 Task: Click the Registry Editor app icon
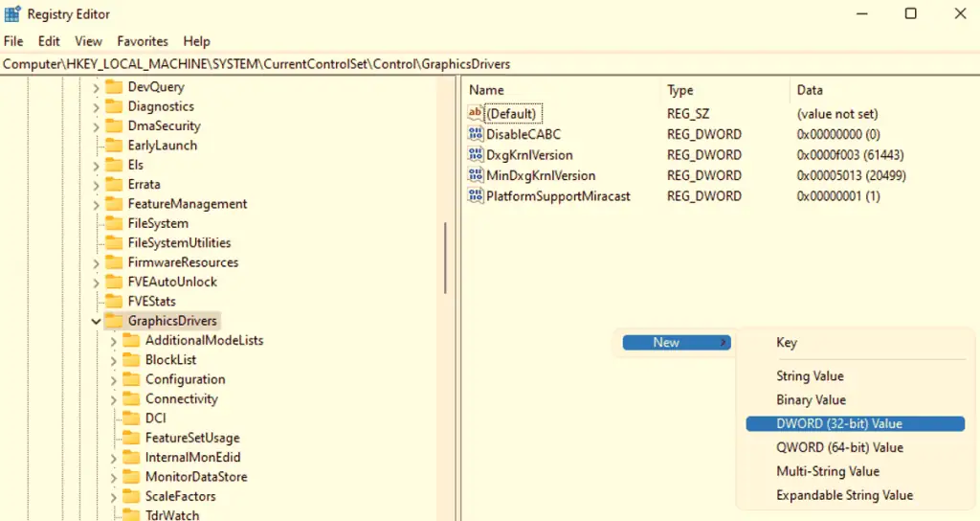(x=12, y=13)
